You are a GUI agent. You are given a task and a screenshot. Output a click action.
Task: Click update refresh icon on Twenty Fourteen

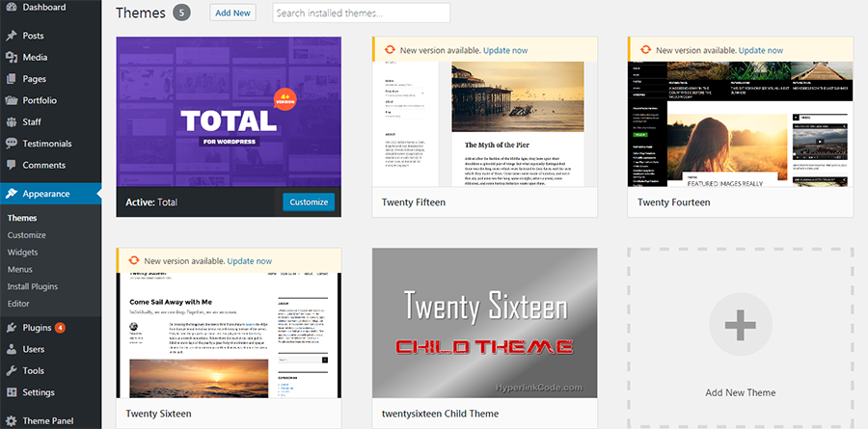pos(645,50)
